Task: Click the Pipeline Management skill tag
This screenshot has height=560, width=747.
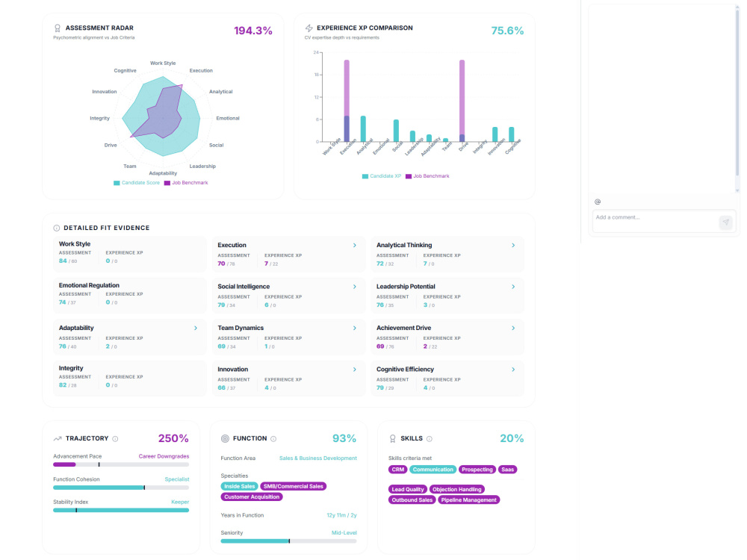Action: tap(469, 500)
